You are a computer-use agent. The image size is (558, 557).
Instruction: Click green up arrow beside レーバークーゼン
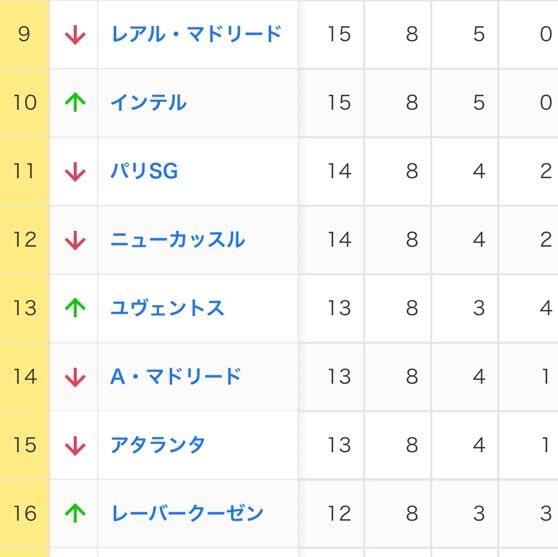(75, 513)
